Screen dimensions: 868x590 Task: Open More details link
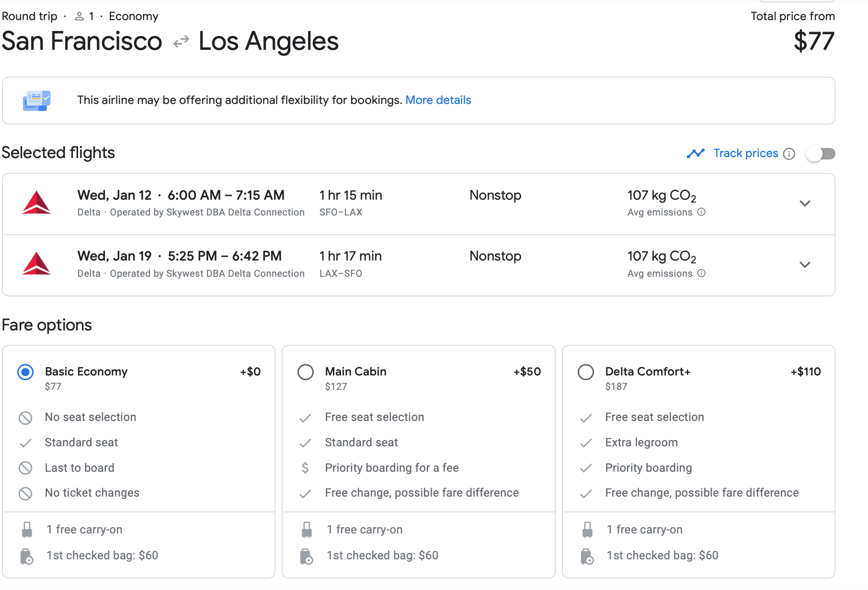click(x=438, y=100)
